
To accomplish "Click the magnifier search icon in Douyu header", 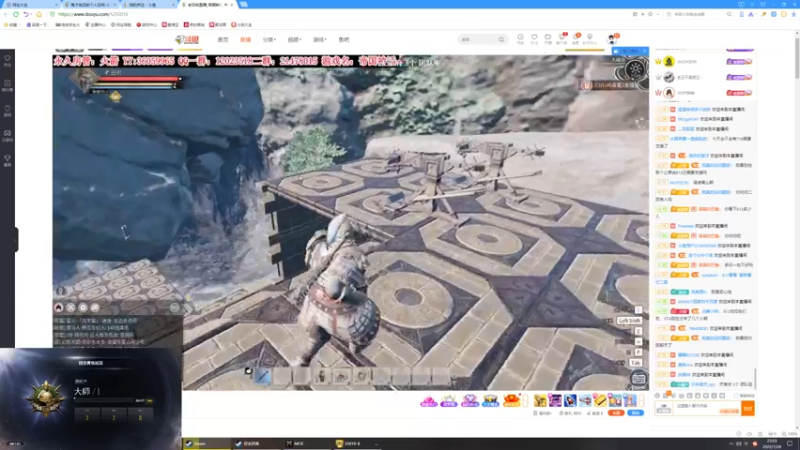I will pos(502,39).
